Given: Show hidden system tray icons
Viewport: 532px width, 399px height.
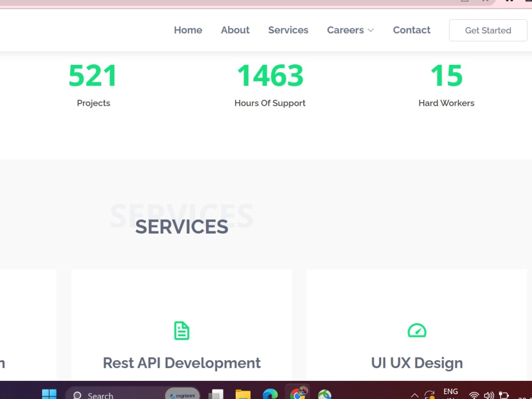Looking at the screenshot, I should 414,396.
